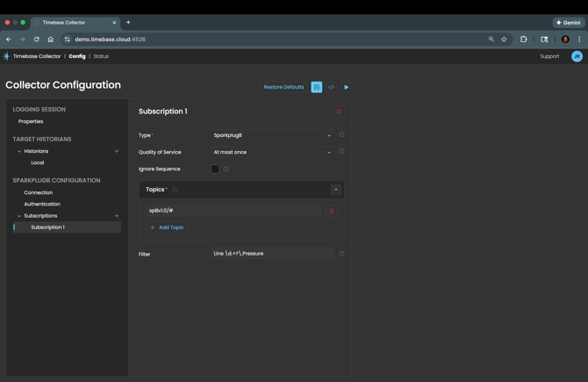
Task: Open the Quality of Service dropdown
Action: (272, 152)
